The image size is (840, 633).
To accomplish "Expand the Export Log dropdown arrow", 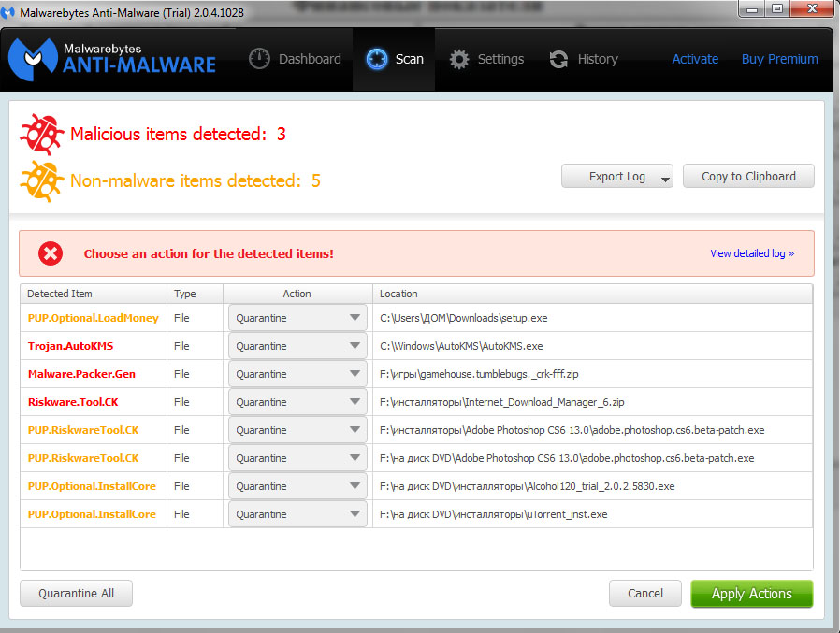I will point(665,180).
